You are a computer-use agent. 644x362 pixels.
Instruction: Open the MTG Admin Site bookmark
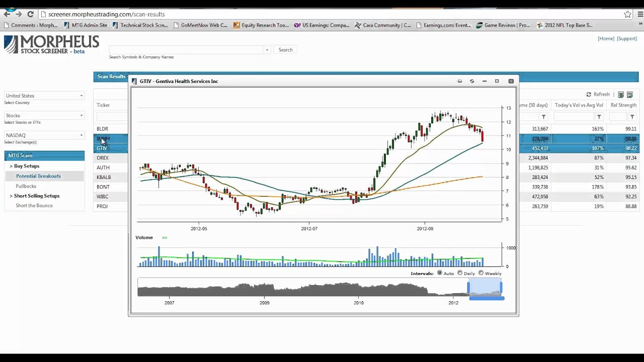pos(86,25)
